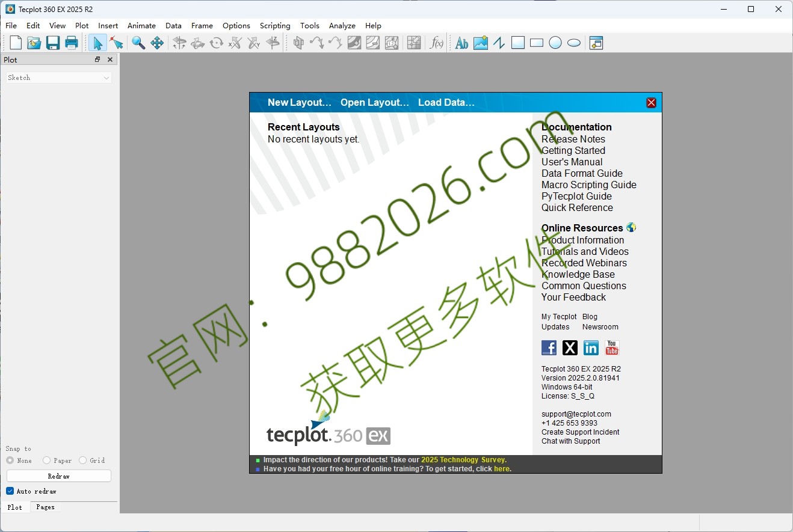
Task: Open the PyTecplot Guide link
Action: (x=576, y=196)
